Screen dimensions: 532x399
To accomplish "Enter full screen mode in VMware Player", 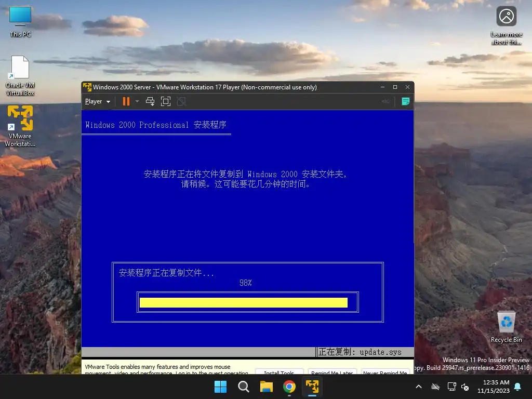I will pyautogui.click(x=166, y=101).
